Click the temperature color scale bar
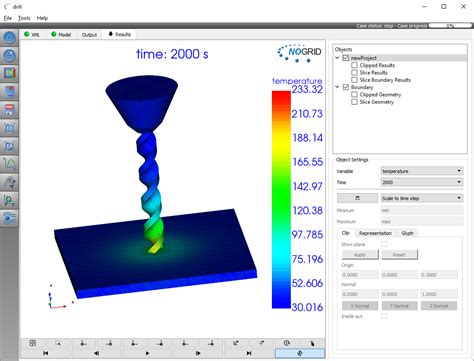 point(281,199)
